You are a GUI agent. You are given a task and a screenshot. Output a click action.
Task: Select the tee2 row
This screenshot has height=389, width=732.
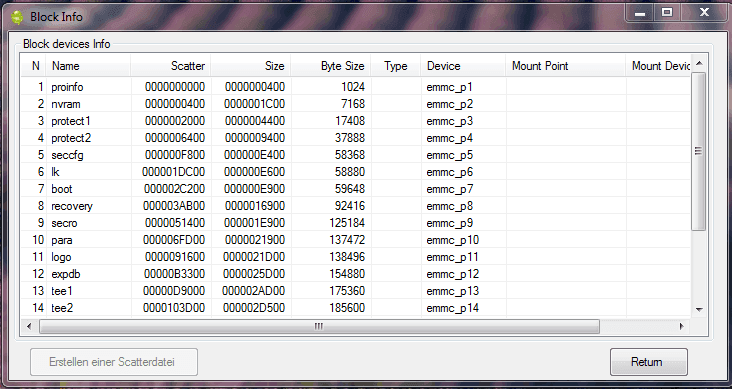pyautogui.click(x=355, y=308)
